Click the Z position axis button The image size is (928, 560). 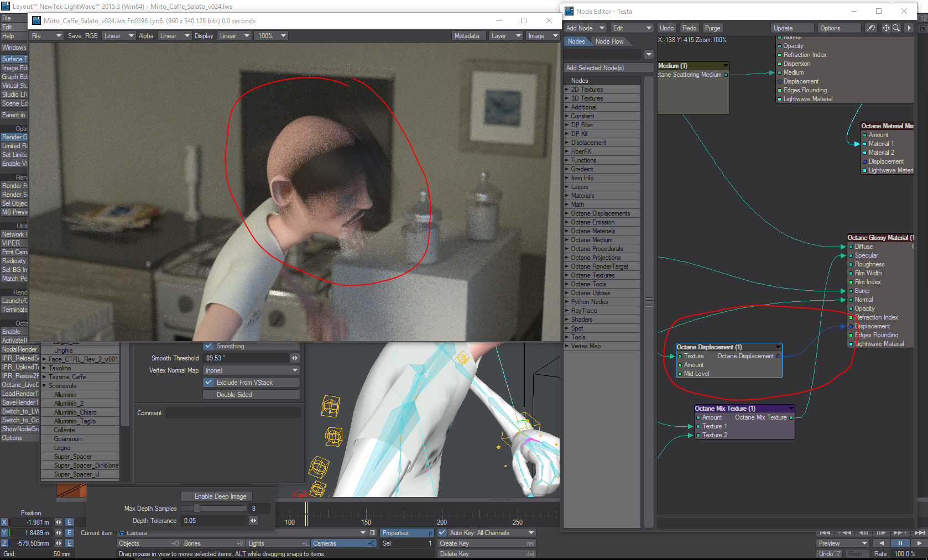coord(4,543)
